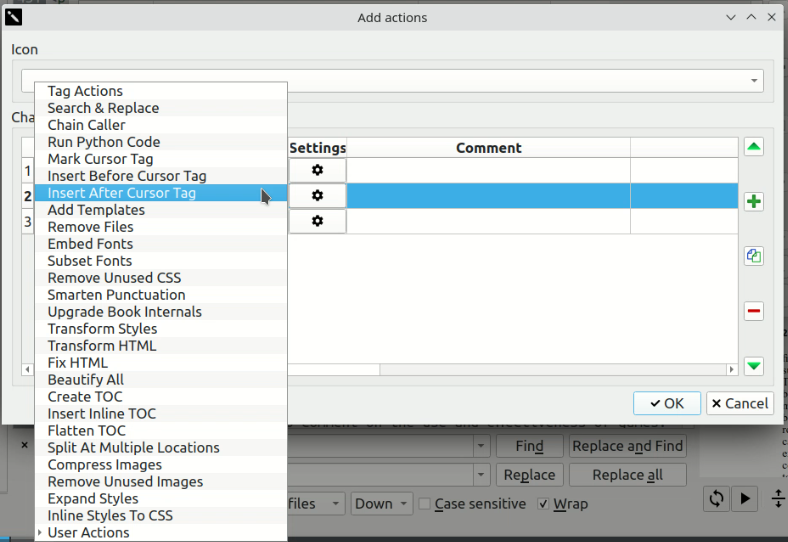Open the Icon combo box dropdown
788x542 pixels.
tap(753, 81)
